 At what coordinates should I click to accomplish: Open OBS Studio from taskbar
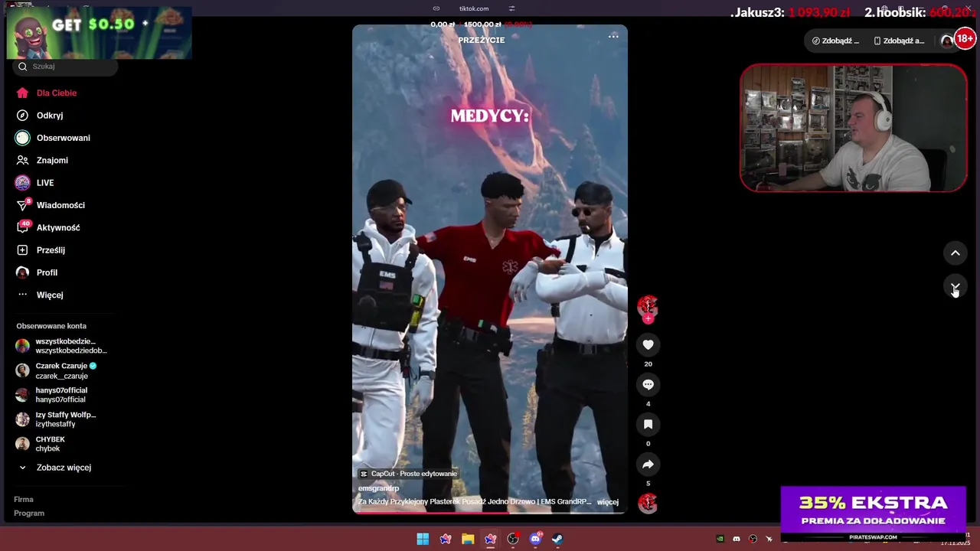click(x=513, y=539)
